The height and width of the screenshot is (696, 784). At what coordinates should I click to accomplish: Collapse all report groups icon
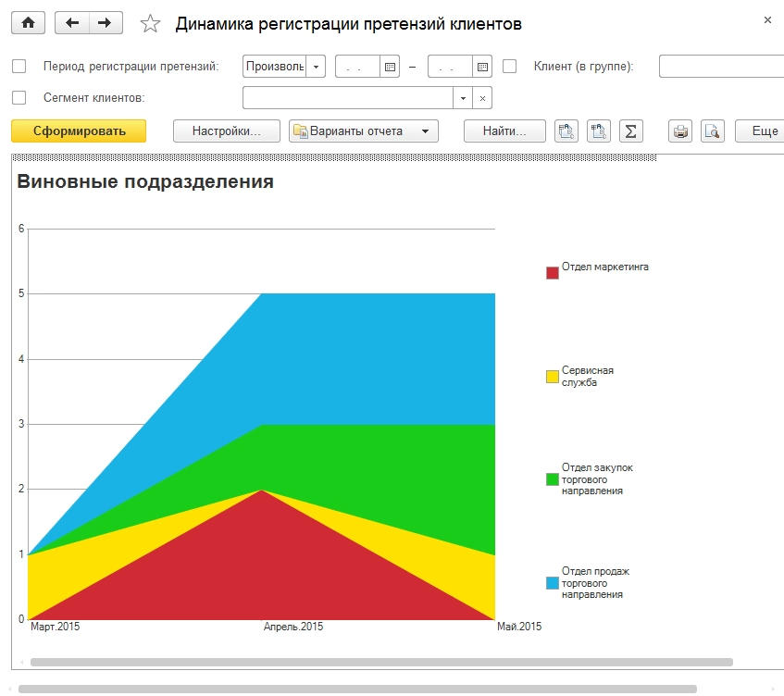(x=599, y=131)
